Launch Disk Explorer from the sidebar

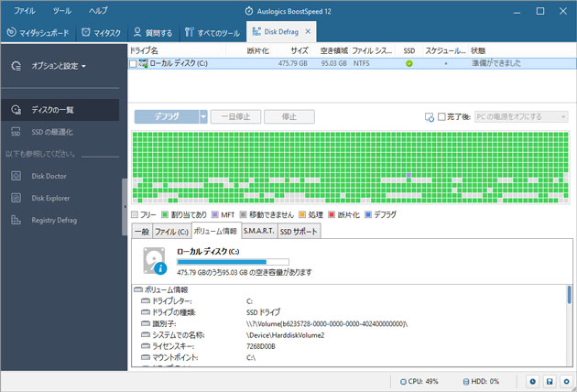pyautogui.click(x=52, y=197)
